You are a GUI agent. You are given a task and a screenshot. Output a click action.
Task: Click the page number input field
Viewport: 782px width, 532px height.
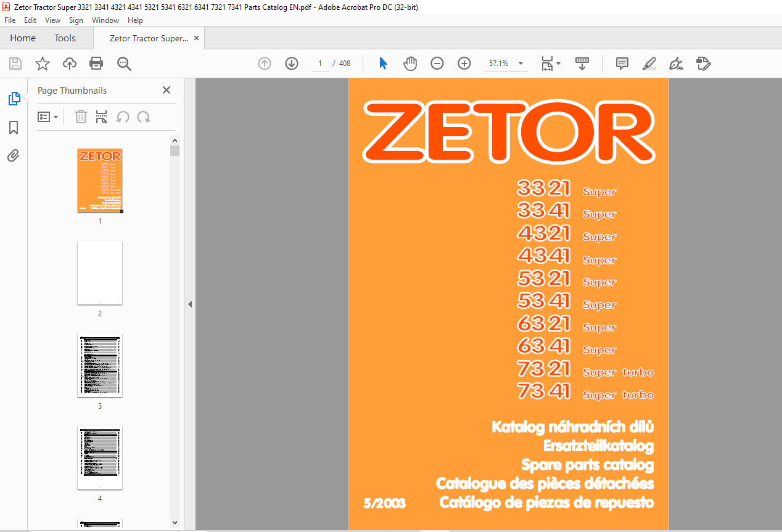tap(320, 63)
